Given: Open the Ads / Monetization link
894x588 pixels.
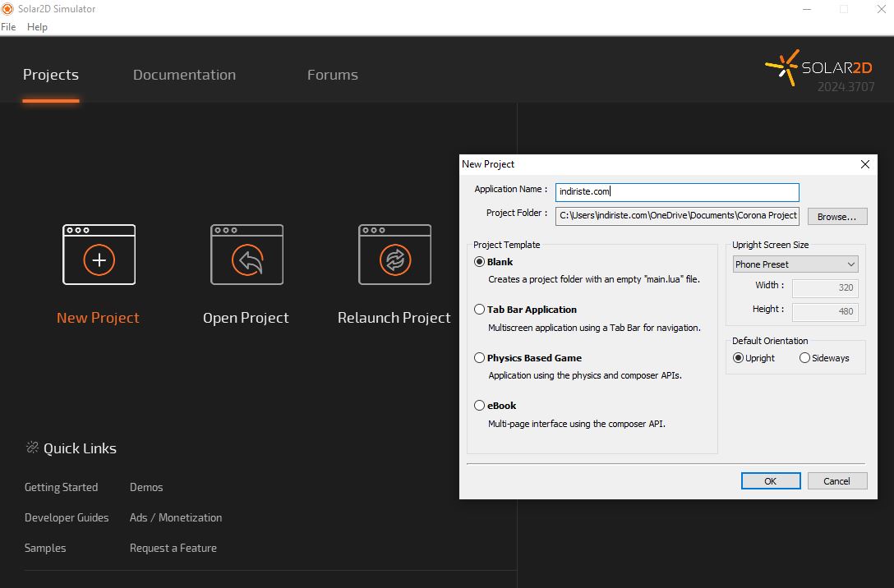Looking at the screenshot, I should [176, 517].
